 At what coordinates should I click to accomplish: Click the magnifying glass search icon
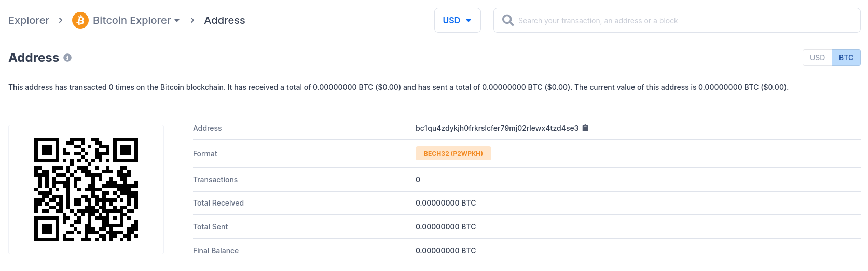[x=508, y=20]
